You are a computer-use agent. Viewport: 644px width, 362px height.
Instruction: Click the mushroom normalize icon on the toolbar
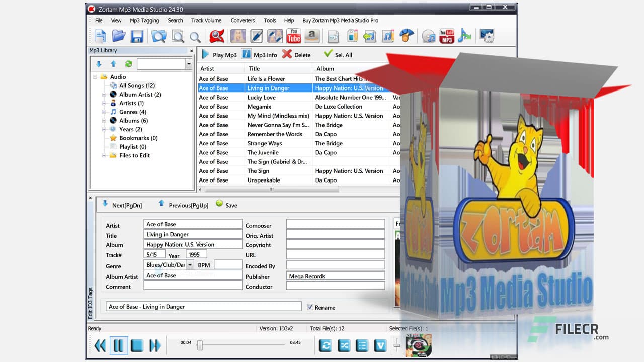(x=407, y=36)
